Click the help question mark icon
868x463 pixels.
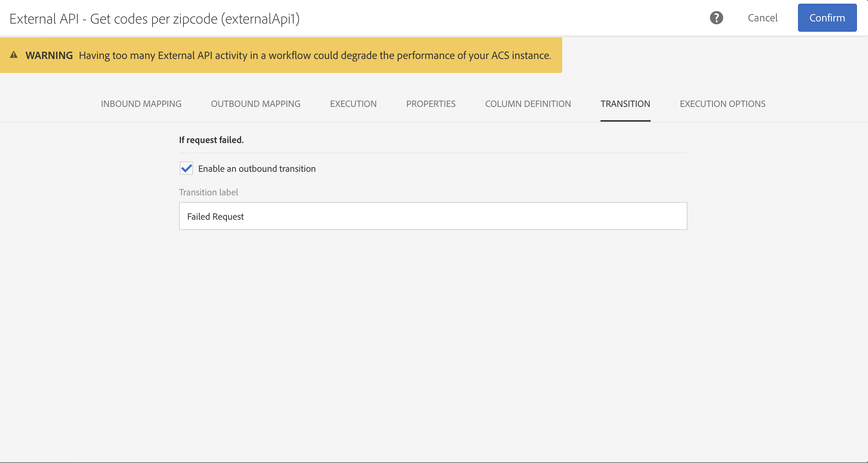(716, 18)
